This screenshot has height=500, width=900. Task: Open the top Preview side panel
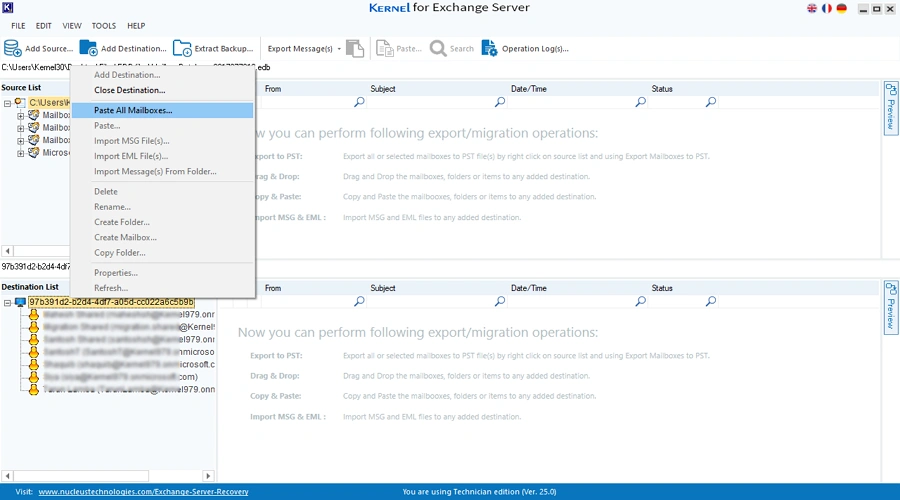pyautogui.click(x=890, y=108)
